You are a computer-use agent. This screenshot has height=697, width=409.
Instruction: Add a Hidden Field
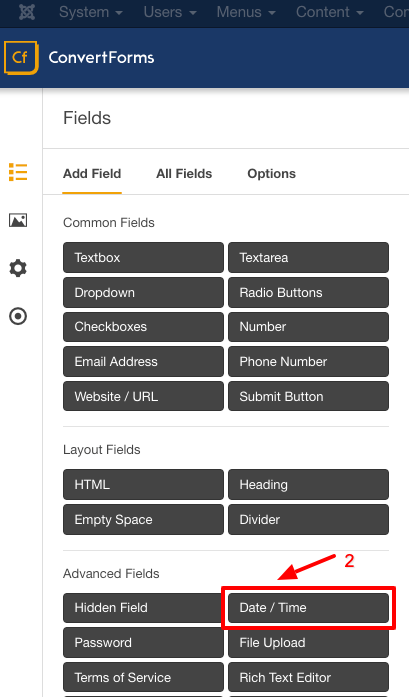pos(143,608)
